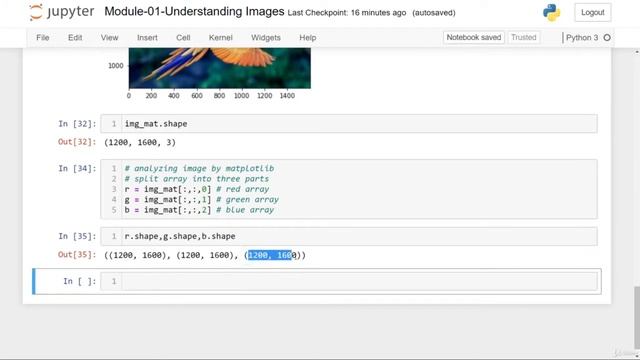This screenshot has width=640, height=360.
Task: Click the 1000 y-axis tick label
Action: tap(116, 66)
